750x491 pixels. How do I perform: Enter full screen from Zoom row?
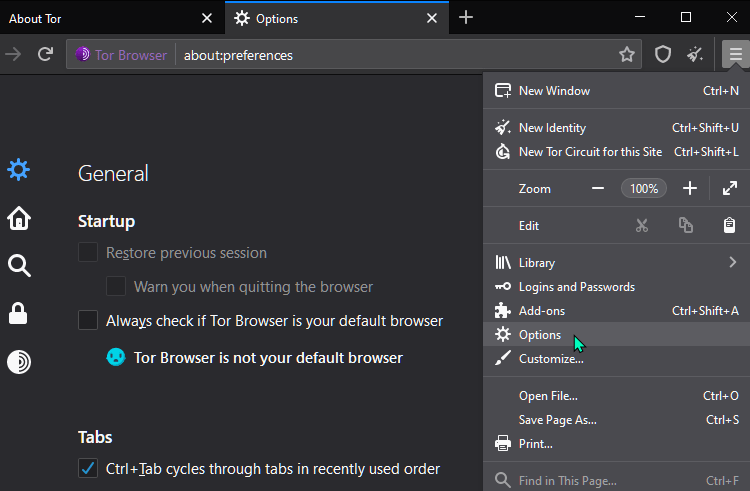coord(729,188)
